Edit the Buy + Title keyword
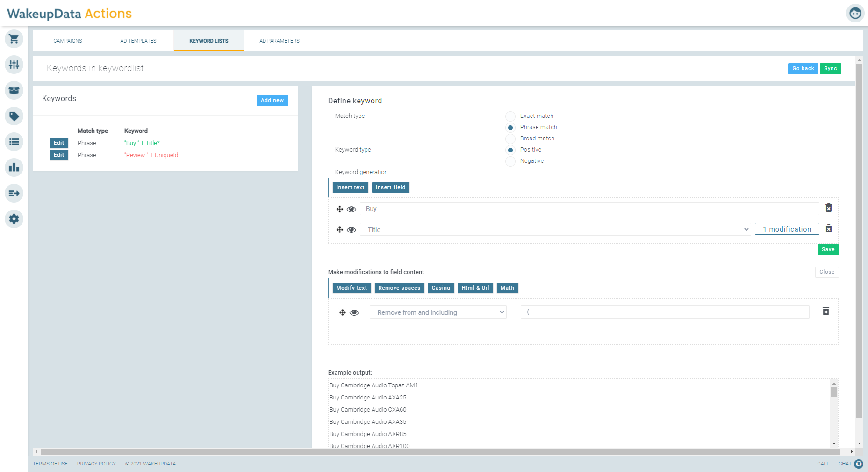 click(59, 143)
